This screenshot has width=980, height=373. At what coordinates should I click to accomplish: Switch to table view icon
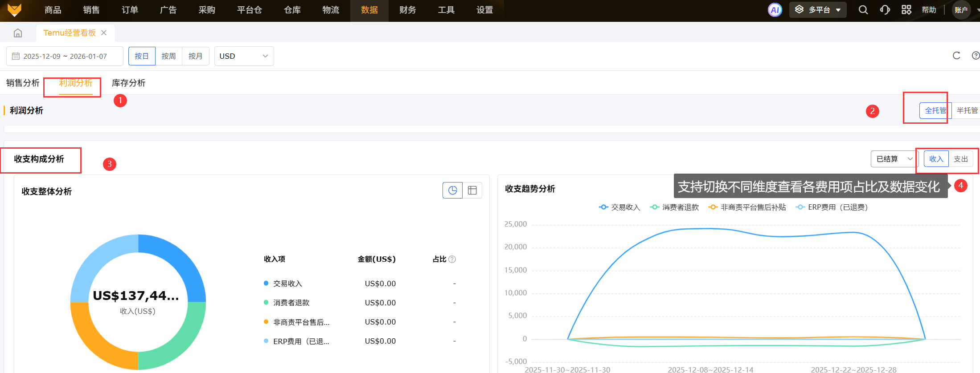(x=472, y=191)
